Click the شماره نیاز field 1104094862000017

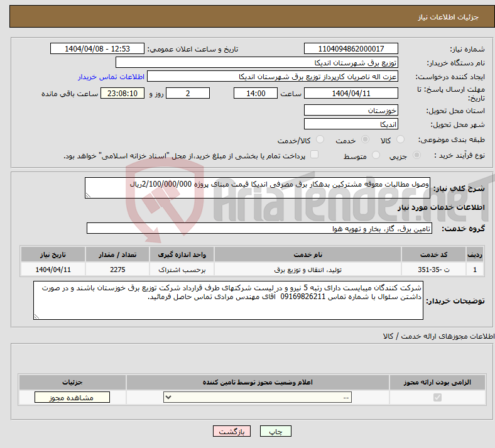(351, 48)
